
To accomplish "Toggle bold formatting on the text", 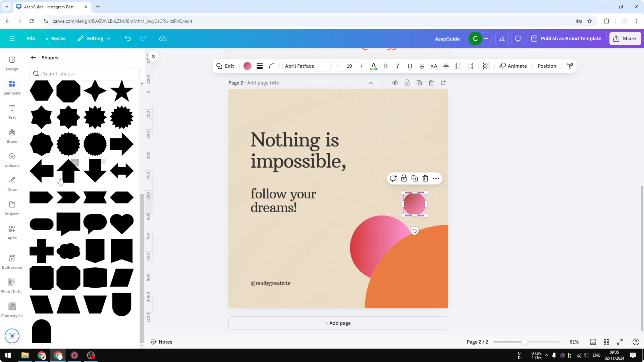I will click(386, 66).
